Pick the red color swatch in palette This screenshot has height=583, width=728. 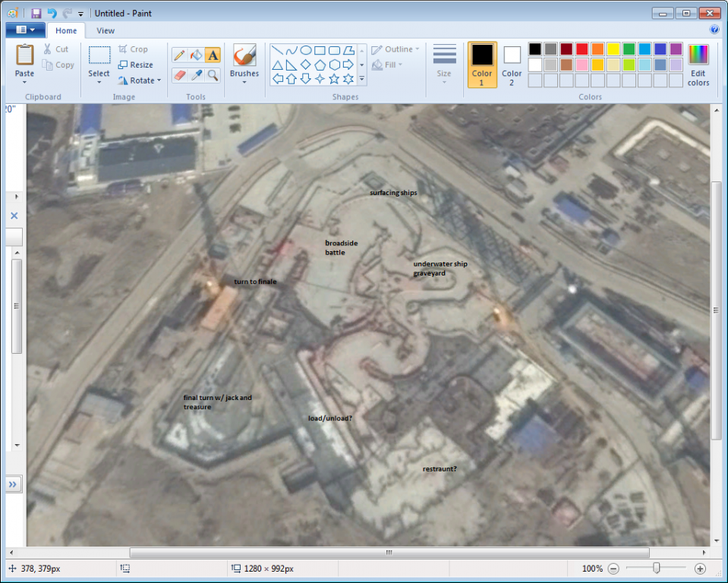(x=581, y=49)
